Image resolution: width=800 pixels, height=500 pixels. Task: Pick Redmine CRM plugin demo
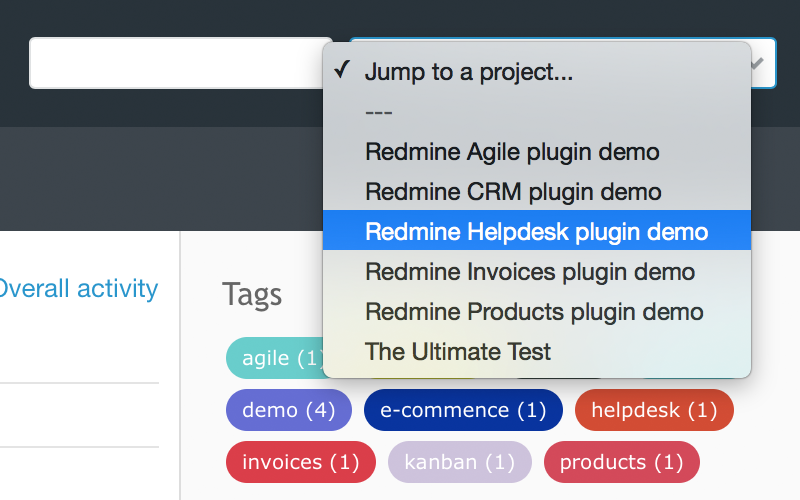coord(513,192)
